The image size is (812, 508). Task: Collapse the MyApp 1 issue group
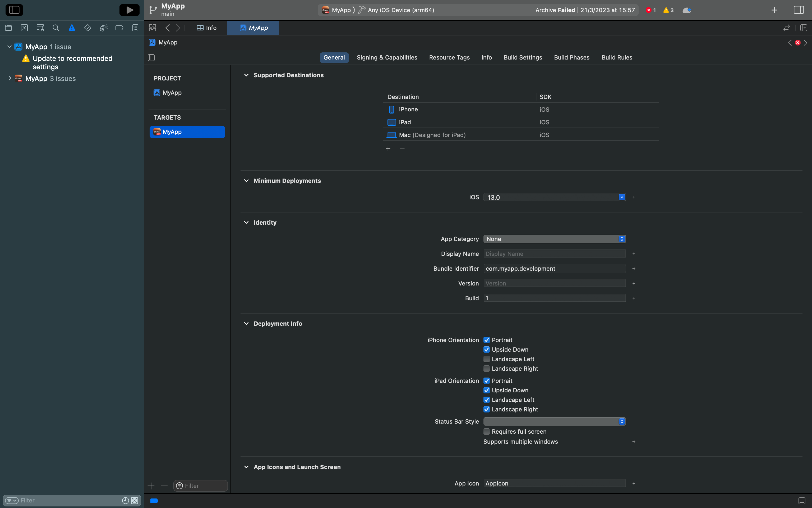click(x=10, y=47)
